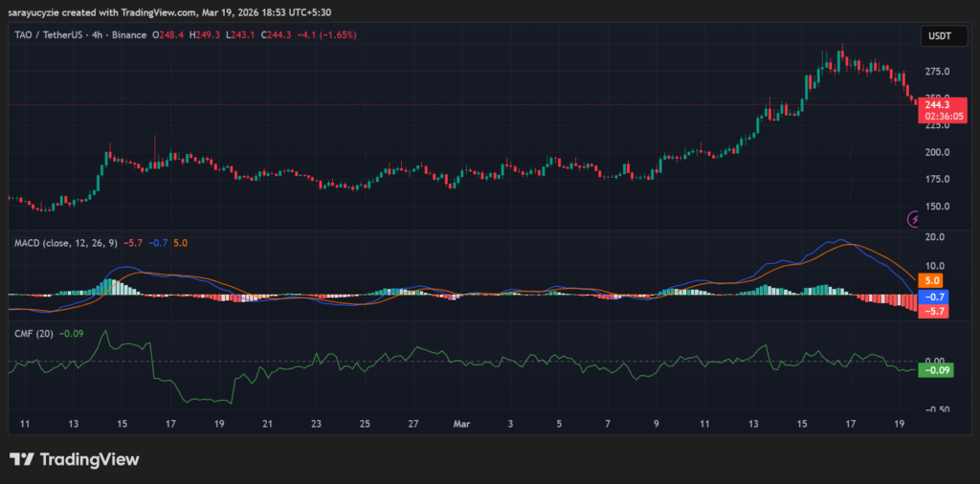This screenshot has width=980, height=484.
Task: Click the TAO / TetherUS symbol title
Action: tap(56, 34)
